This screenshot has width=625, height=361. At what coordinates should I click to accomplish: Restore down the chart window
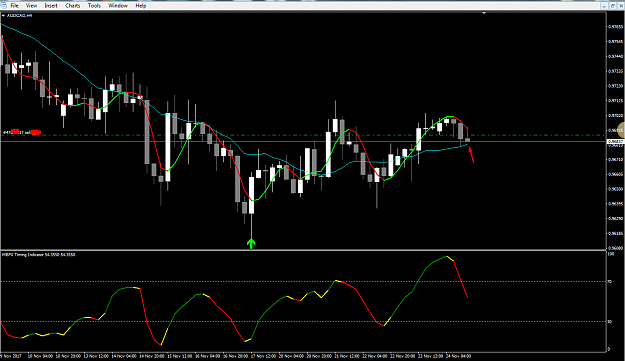pos(613,6)
